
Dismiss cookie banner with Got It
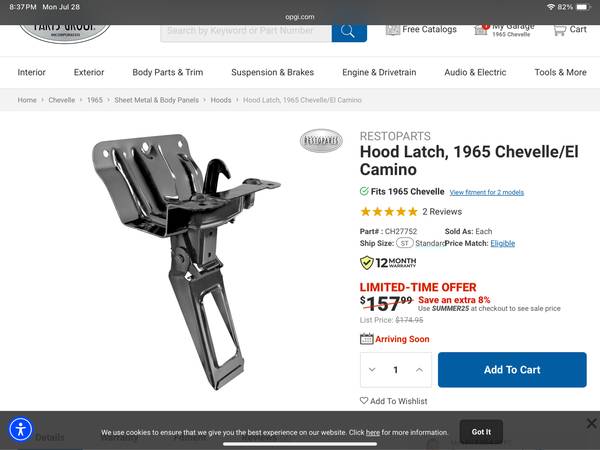(481, 432)
